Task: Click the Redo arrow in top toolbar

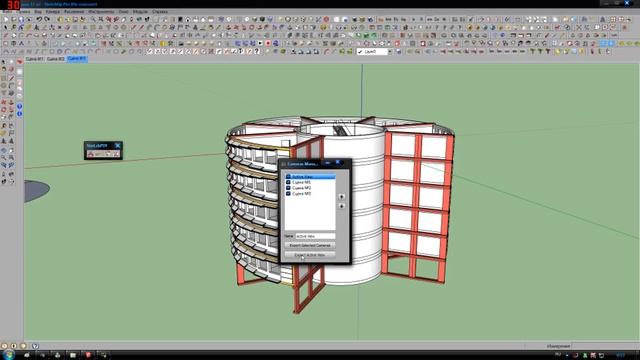Action: click(x=47, y=19)
